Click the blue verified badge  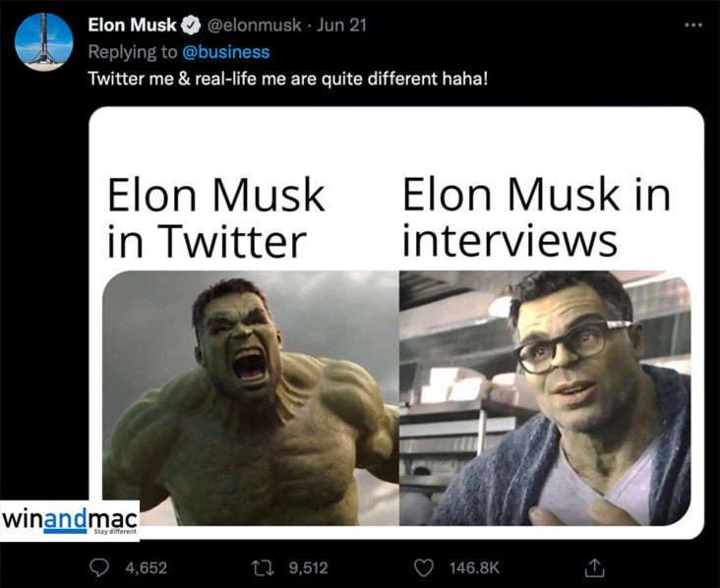pyautogui.click(x=193, y=26)
